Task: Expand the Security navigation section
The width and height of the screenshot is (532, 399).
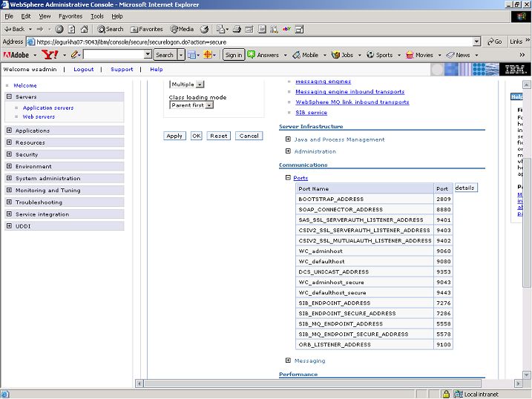Action: (x=9, y=154)
